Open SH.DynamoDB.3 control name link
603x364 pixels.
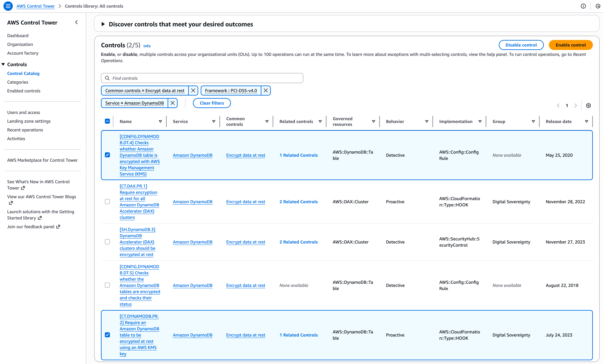point(137,242)
